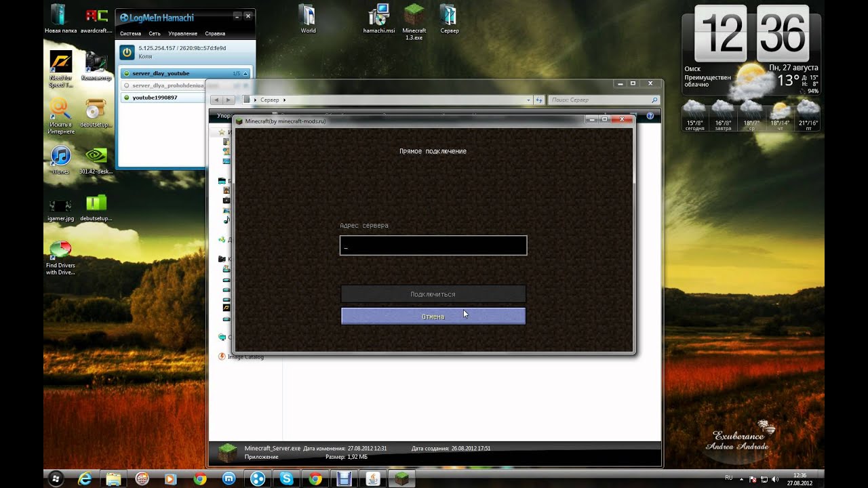The width and height of the screenshot is (868, 488).
Task: Click the Hamachi power button icon
Action: pyautogui.click(x=127, y=52)
